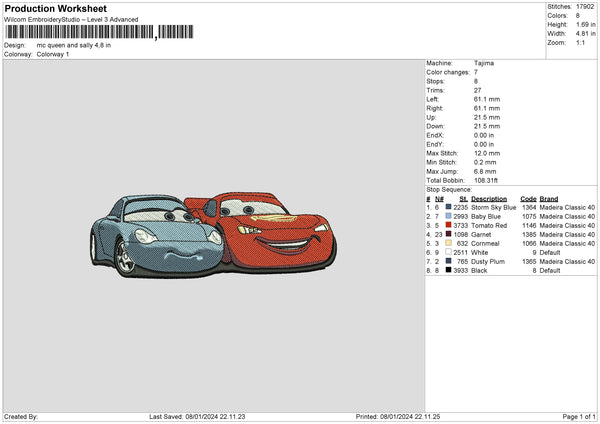600x424 pixels.
Task: Click the Color changes value 7
Action: [476, 72]
